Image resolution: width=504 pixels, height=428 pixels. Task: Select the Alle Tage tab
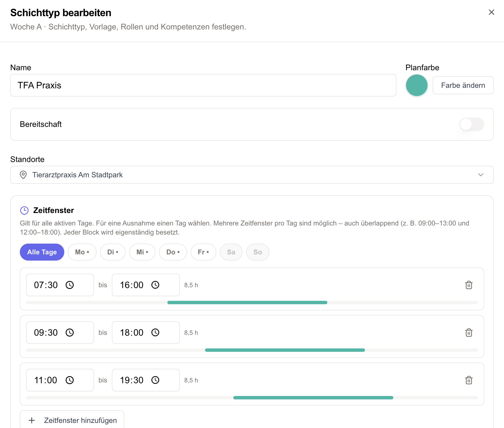click(x=42, y=252)
